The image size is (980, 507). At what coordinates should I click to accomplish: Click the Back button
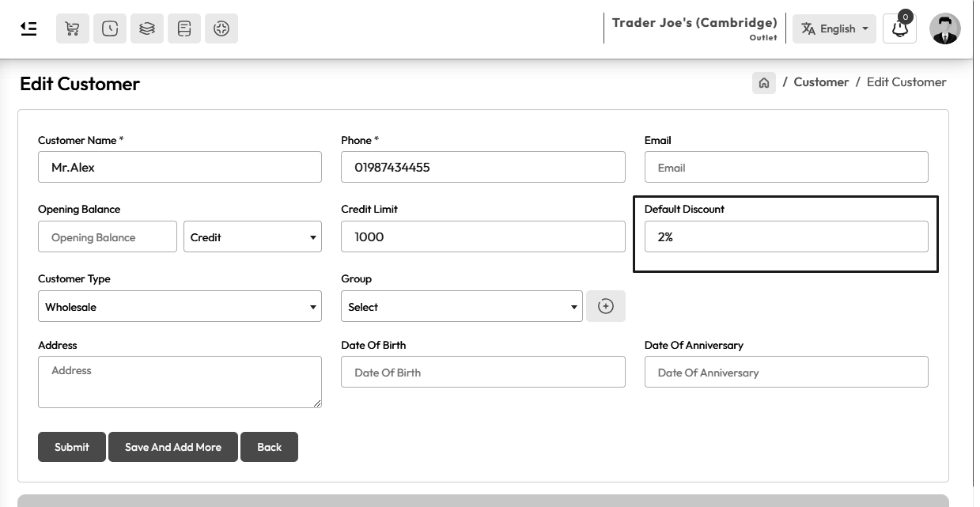tap(269, 447)
